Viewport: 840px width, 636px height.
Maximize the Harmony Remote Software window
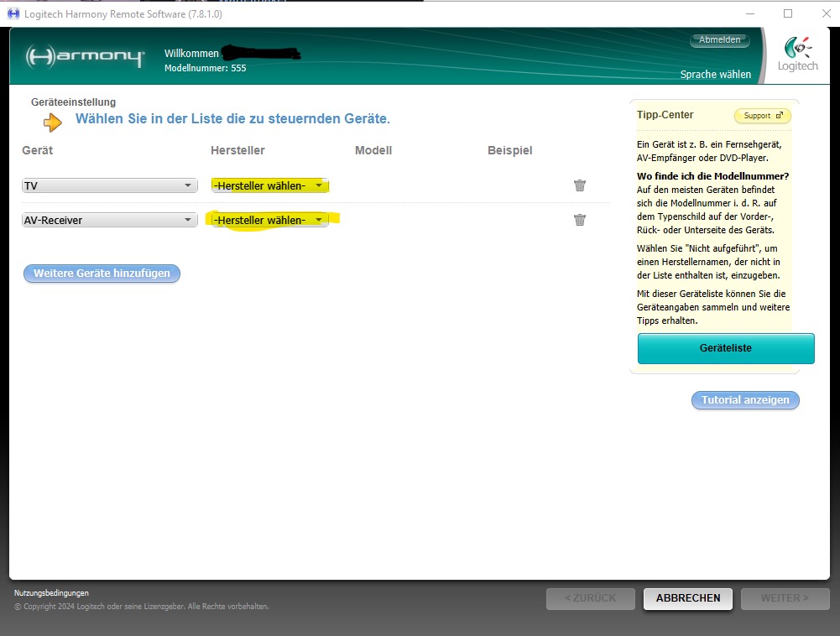[x=788, y=14]
